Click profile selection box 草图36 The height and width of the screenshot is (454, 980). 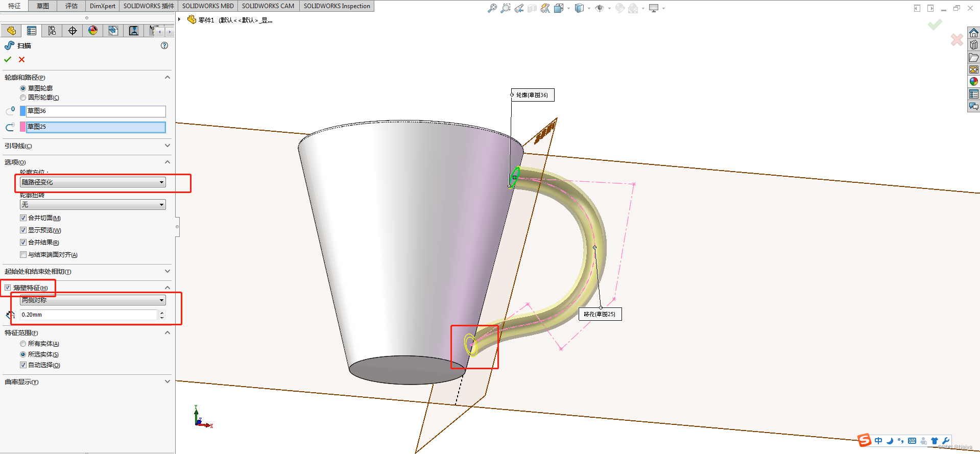point(96,111)
